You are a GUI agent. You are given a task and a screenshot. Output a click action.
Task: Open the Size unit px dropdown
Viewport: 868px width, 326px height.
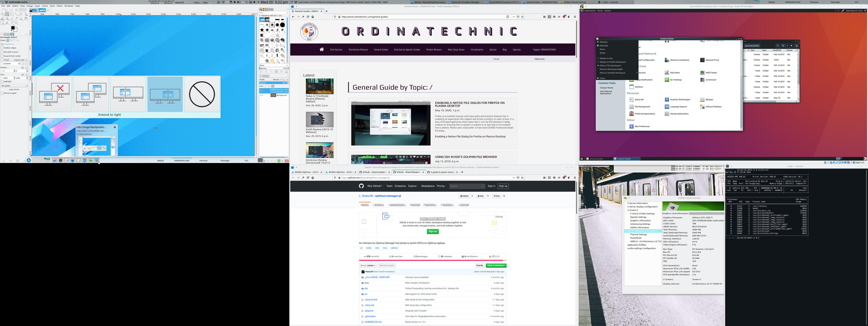[x=25, y=75]
